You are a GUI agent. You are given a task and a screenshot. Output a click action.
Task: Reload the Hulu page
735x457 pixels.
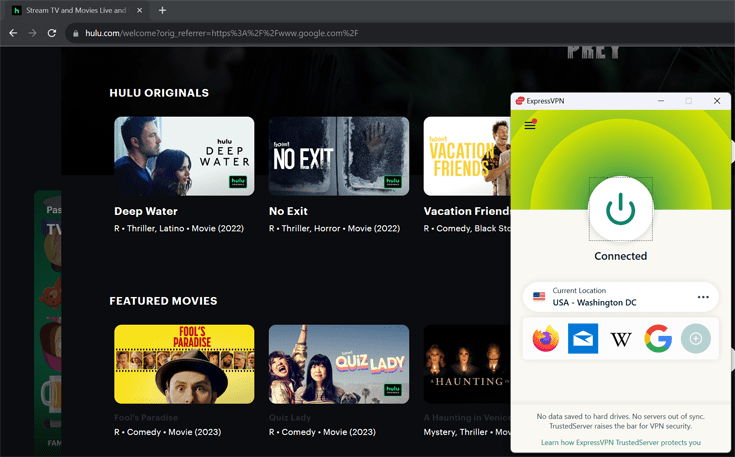(52, 33)
